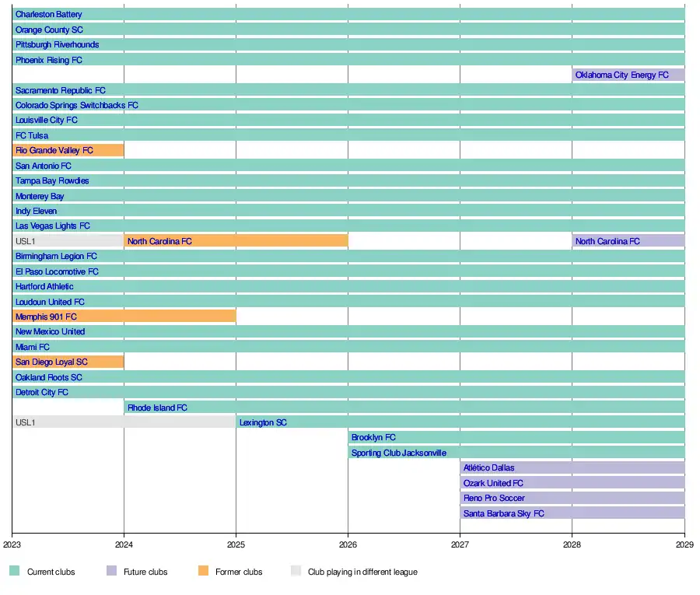The width and height of the screenshot is (700, 595).
Task: Open the Oklahoma City Energy FC link
Action: tap(622, 75)
